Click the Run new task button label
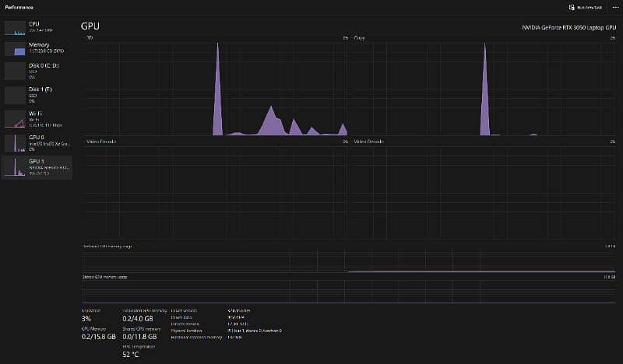Screen dimensions: 623x364 tap(590, 7)
